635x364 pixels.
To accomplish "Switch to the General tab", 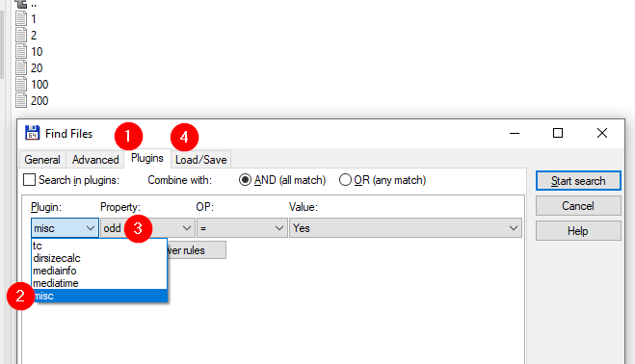I will click(42, 160).
